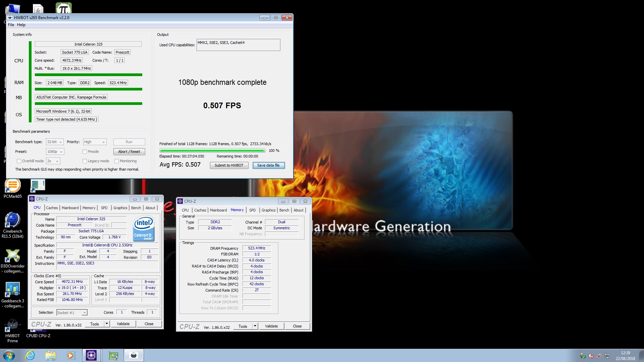Switch to HWBOT x265 taskbar button
The width and height of the screenshot is (644, 362).
tap(134, 355)
